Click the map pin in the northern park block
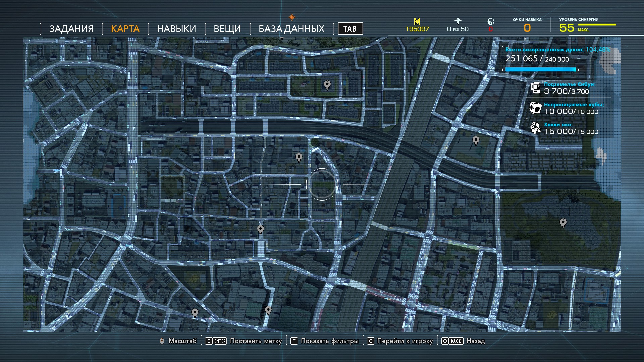Screen dimensions: 644x362 (327, 84)
